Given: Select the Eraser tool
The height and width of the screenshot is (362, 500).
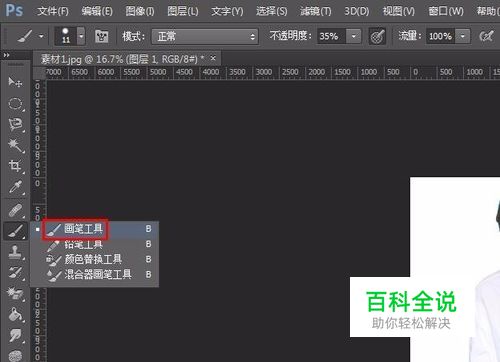Looking at the screenshot, I should click(15, 293).
